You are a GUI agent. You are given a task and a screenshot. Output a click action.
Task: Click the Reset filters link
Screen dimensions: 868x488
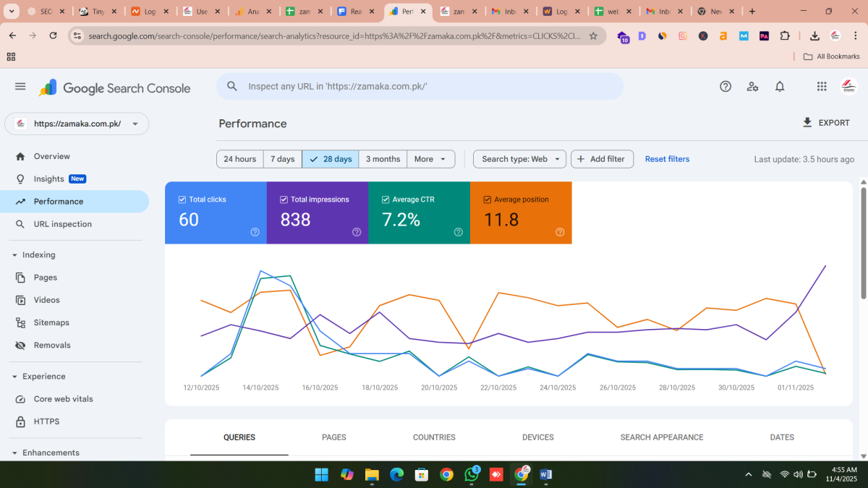pos(667,159)
